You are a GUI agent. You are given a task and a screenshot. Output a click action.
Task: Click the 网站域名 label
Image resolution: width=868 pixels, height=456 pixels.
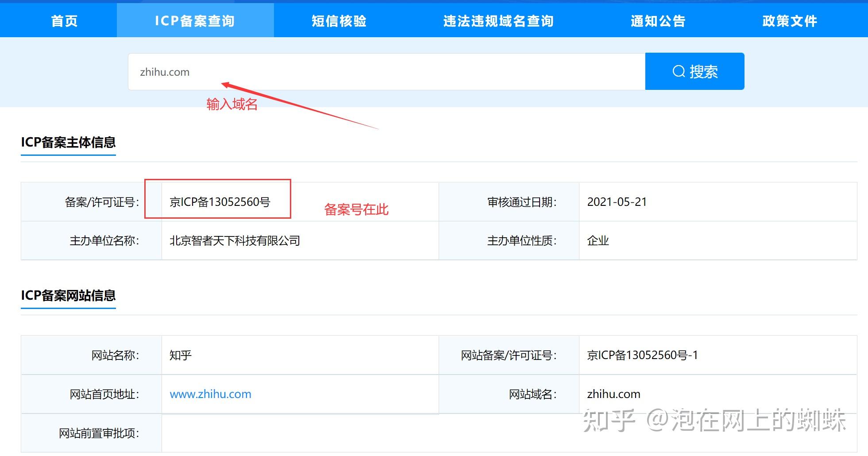pyautogui.click(x=533, y=394)
